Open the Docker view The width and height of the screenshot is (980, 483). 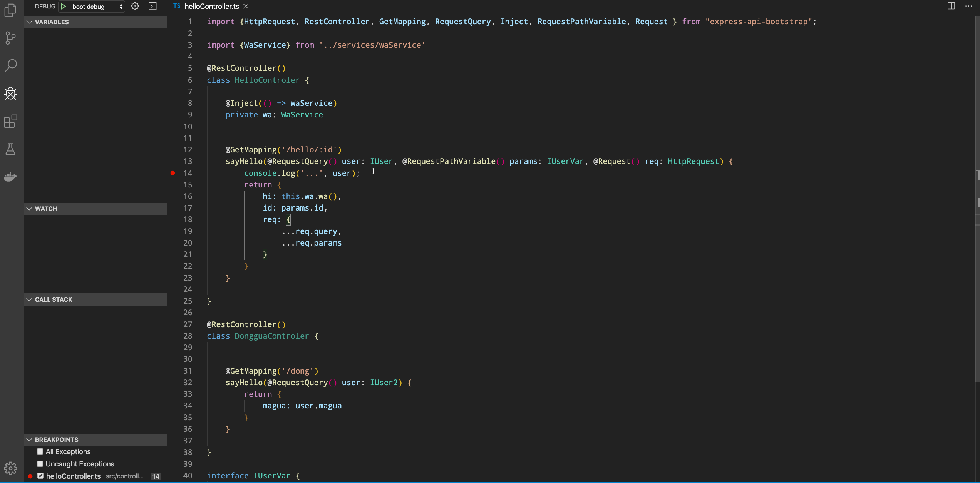click(x=11, y=177)
